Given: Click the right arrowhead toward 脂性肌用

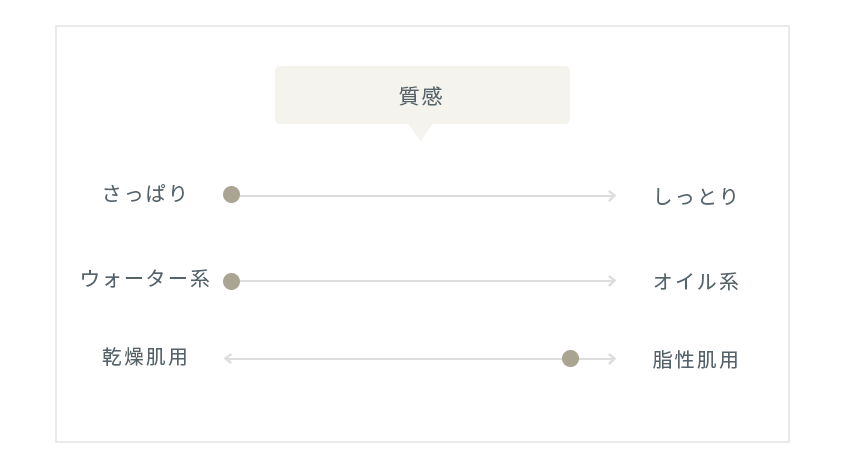Looking at the screenshot, I should click(x=612, y=358).
